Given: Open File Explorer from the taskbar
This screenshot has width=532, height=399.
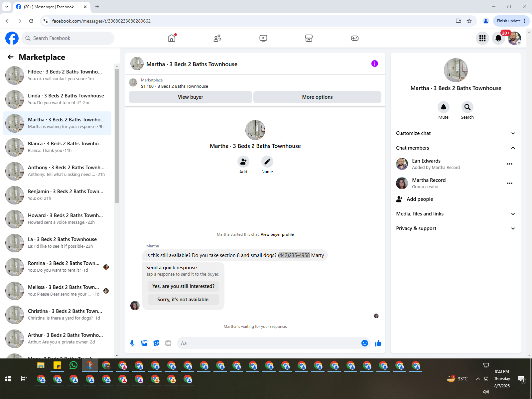Looking at the screenshot, I should (x=41, y=365).
